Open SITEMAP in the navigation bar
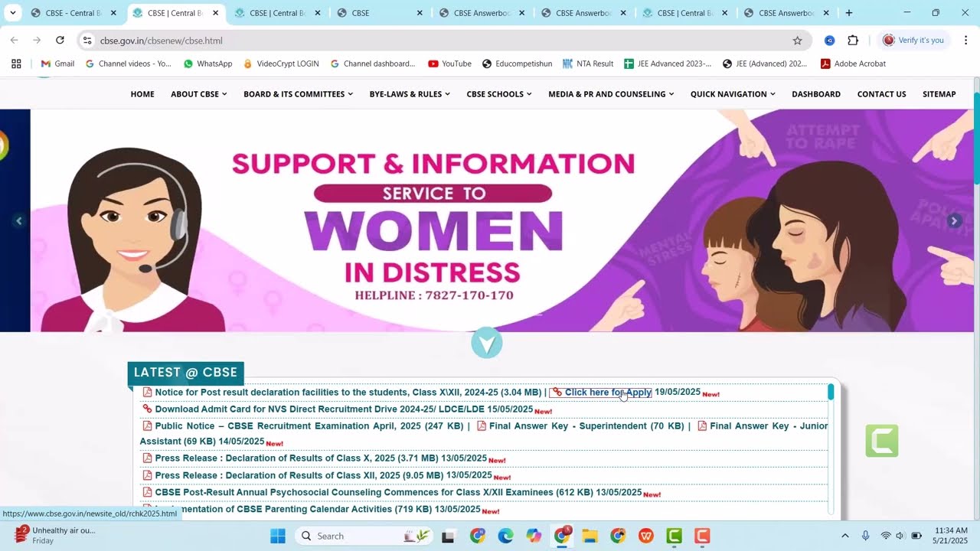This screenshot has width=980, height=551. point(939,94)
